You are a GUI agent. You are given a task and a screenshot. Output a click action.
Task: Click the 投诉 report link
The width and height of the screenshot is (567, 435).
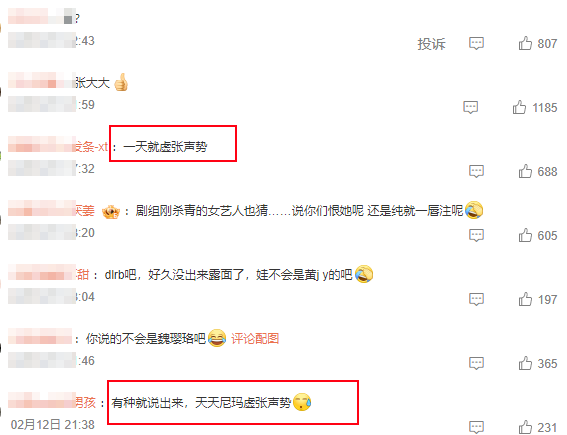(431, 44)
